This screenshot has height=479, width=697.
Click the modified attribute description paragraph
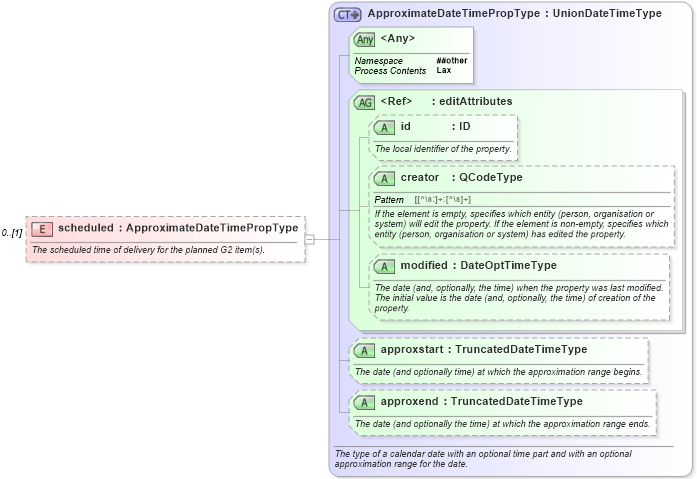pyautogui.click(x=519, y=298)
